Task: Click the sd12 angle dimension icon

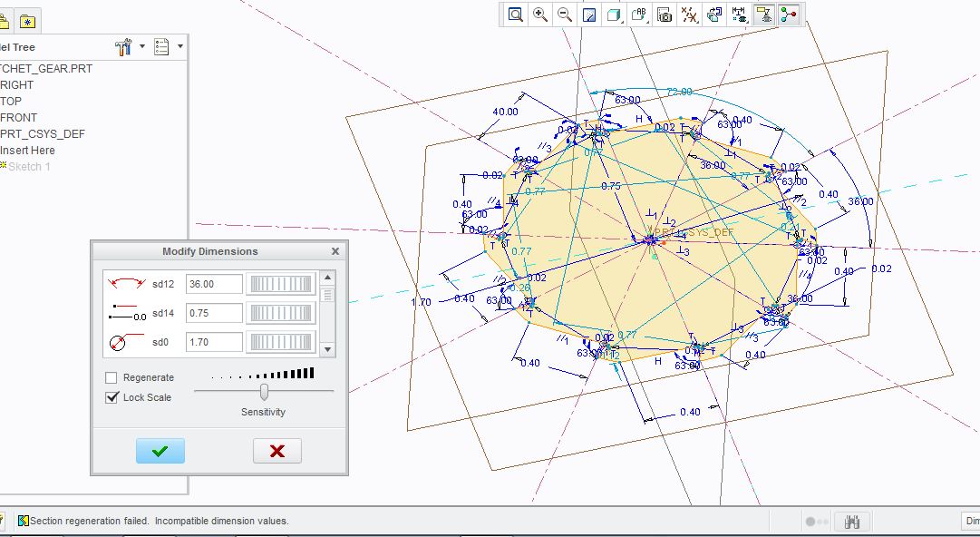Action: point(126,284)
